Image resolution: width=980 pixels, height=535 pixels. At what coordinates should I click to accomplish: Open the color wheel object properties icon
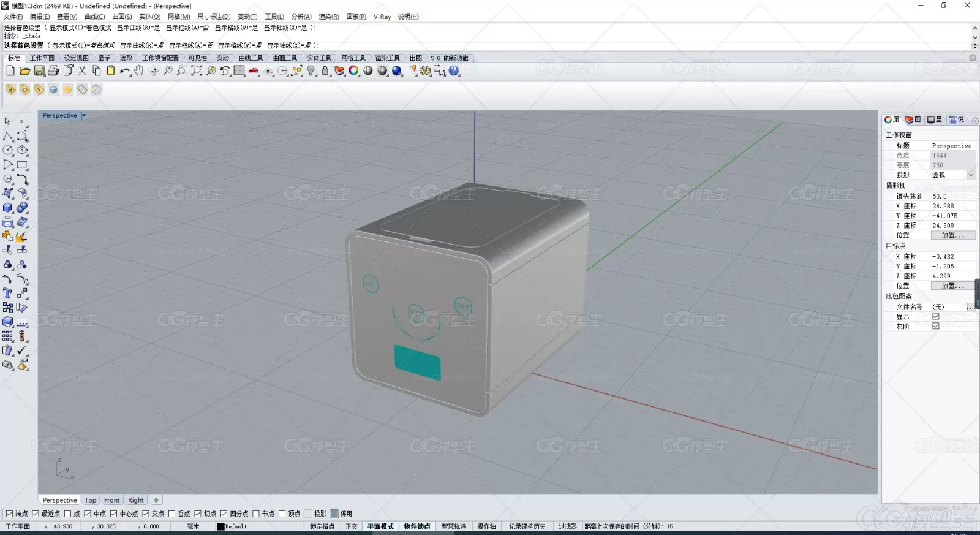tap(353, 71)
